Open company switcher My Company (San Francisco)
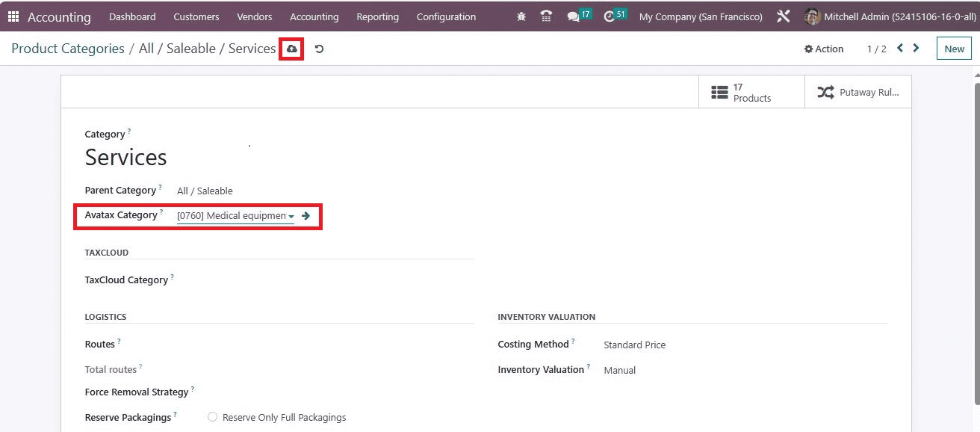The width and height of the screenshot is (980, 432). coord(701,16)
